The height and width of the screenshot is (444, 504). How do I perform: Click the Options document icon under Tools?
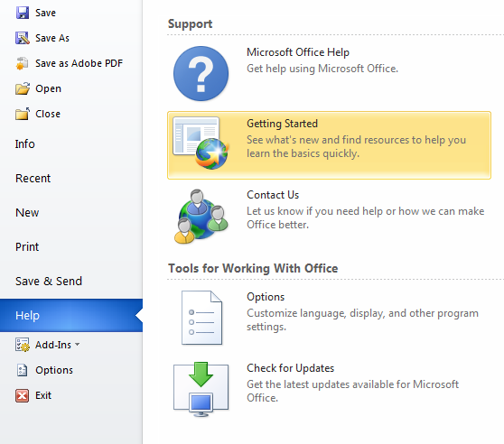(x=201, y=318)
